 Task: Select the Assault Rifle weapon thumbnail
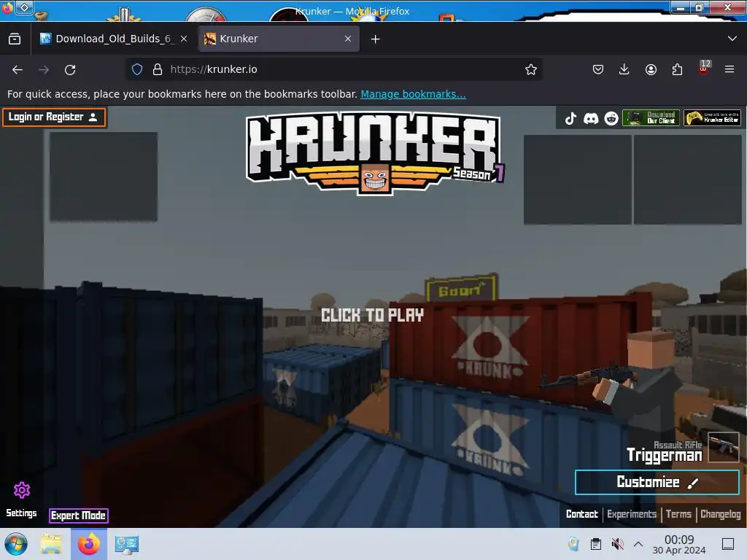pyautogui.click(x=723, y=447)
